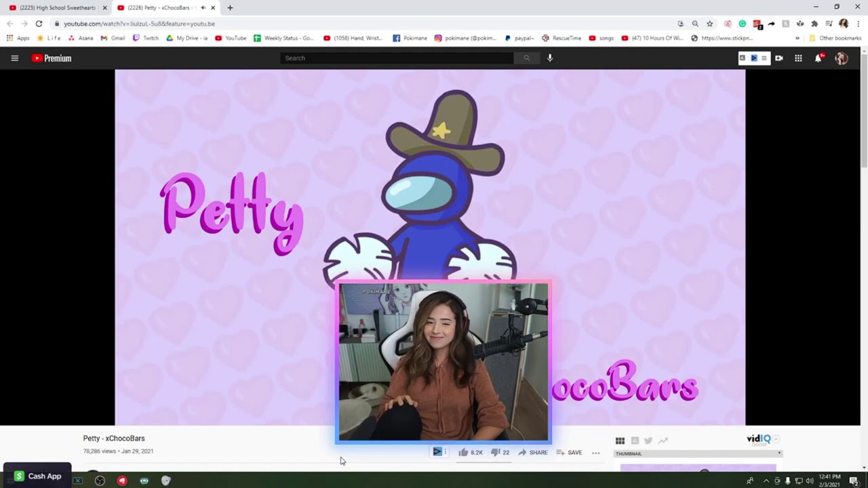Open Pokimane Facebook bookmark
The width and height of the screenshot is (868, 488).
[410, 38]
